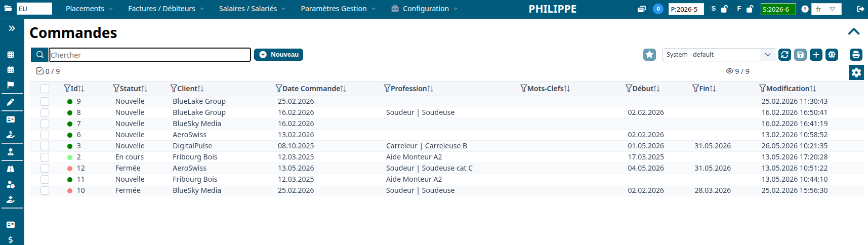Open the fr language dropdown
The height and width of the screenshot is (245, 868).
826,9
